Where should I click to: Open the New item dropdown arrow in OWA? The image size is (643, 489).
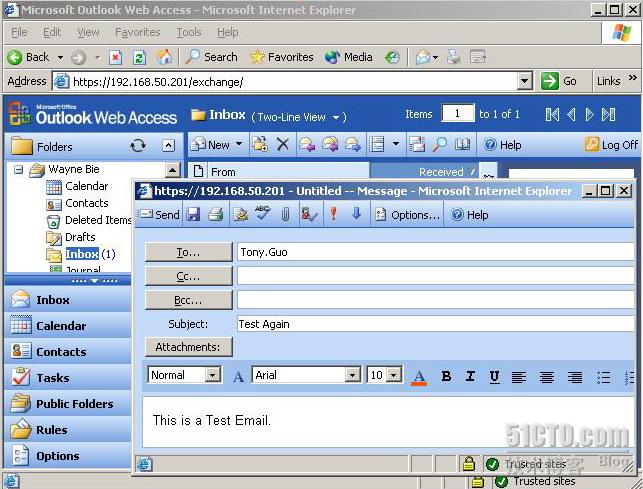click(x=239, y=144)
